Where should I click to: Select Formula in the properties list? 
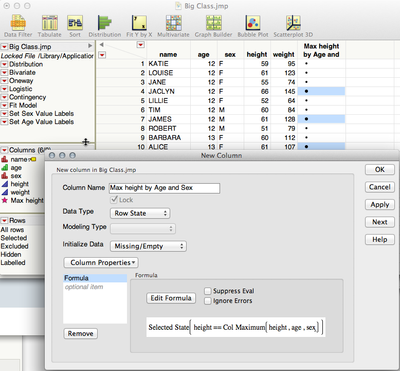pyautogui.click(x=95, y=278)
